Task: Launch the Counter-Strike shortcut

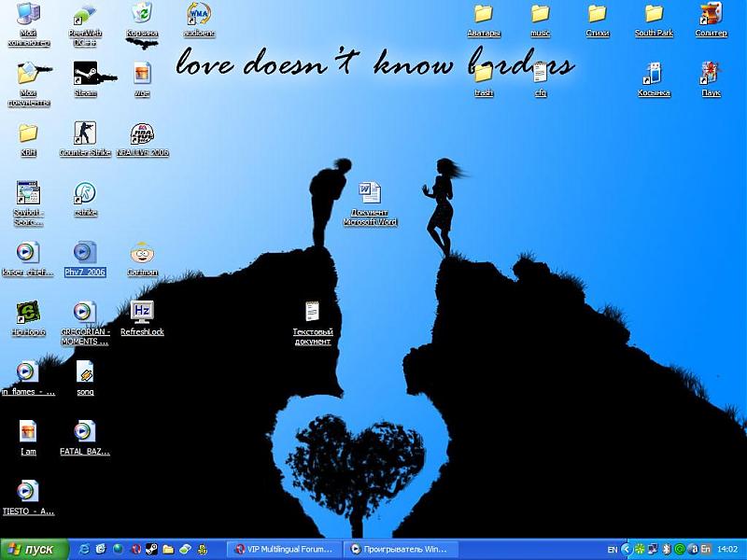Action: (x=85, y=134)
